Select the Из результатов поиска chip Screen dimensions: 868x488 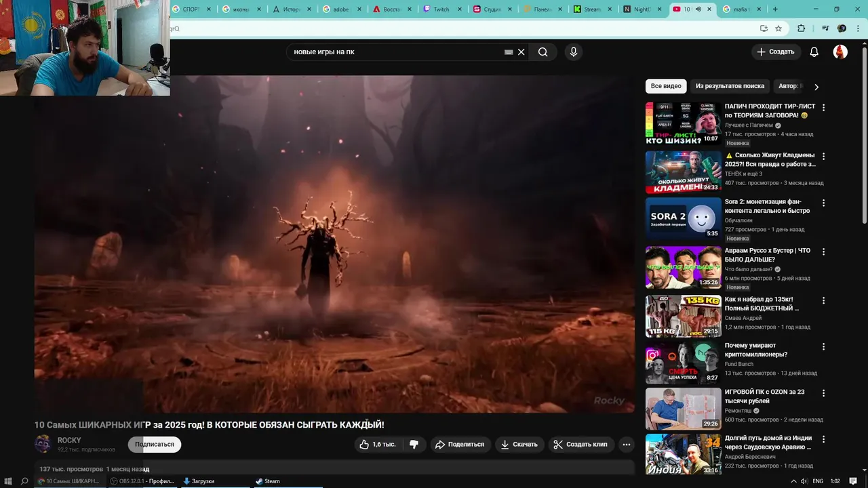click(x=730, y=86)
